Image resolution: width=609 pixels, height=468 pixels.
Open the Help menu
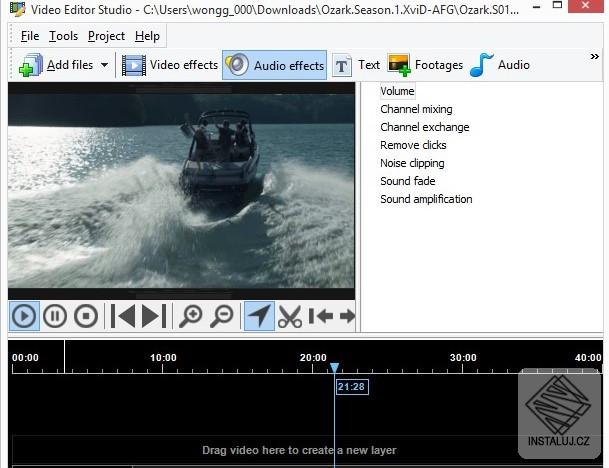coord(147,36)
